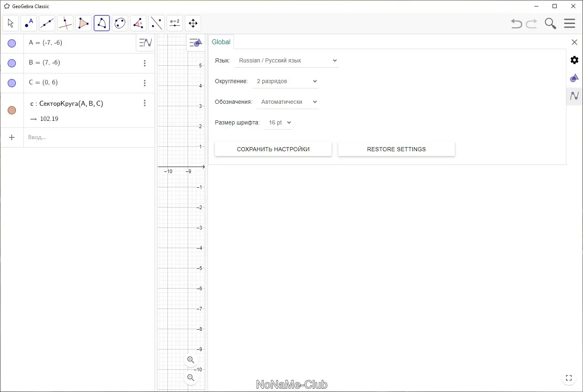Open the main hamburger menu
The image size is (583, 392).
pyautogui.click(x=570, y=24)
